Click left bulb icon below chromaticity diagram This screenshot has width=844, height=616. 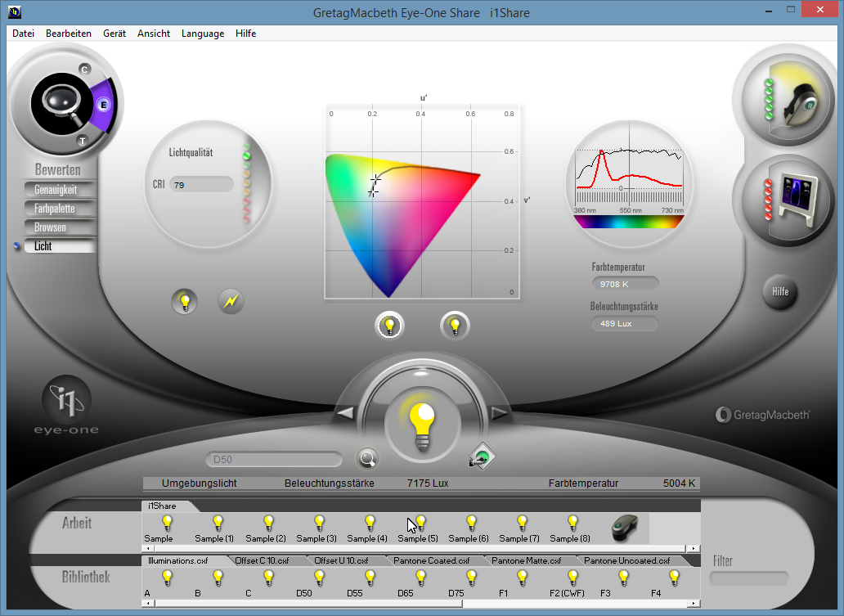[x=389, y=326]
